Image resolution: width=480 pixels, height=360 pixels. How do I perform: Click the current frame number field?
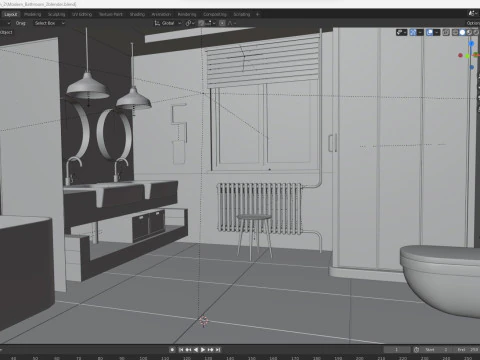point(397,350)
